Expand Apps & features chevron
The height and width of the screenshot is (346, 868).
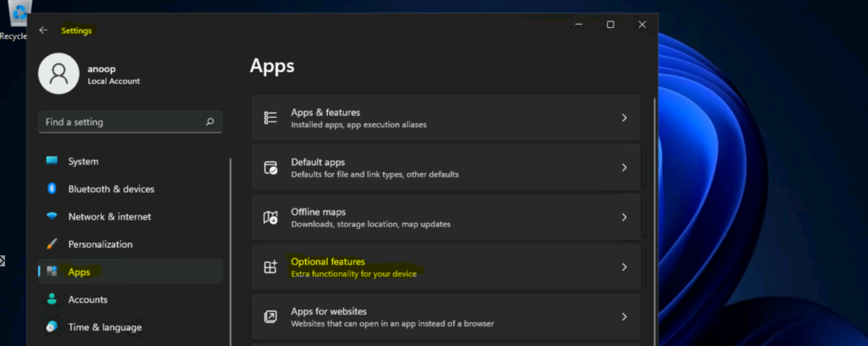click(624, 117)
